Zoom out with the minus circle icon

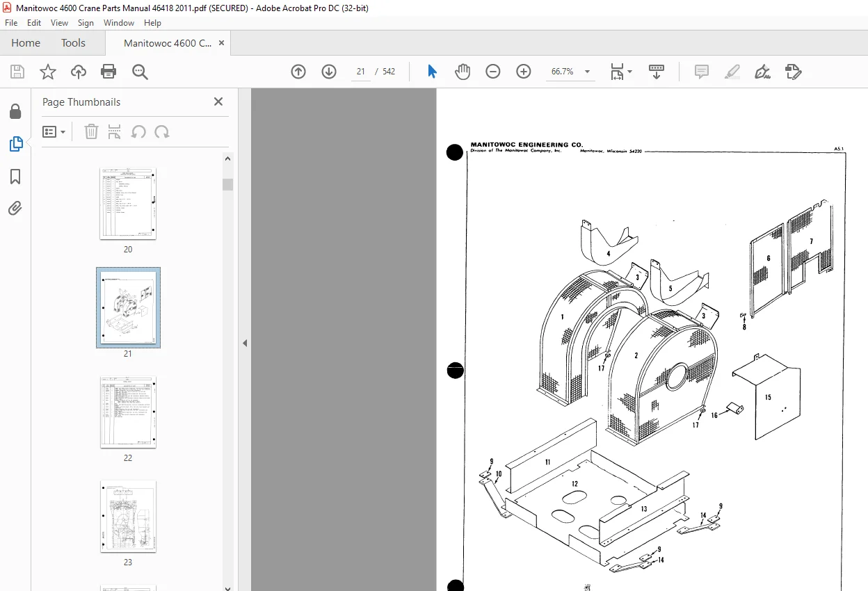[x=493, y=72]
